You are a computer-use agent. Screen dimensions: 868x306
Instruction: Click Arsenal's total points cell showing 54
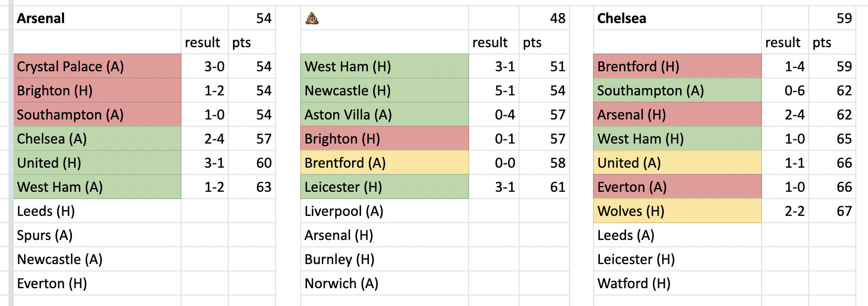[263, 19]
